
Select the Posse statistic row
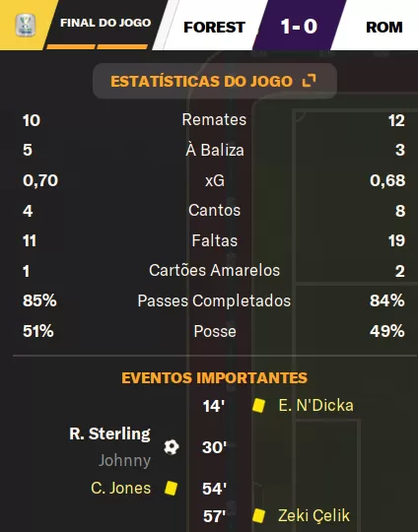tap(214, 331)
